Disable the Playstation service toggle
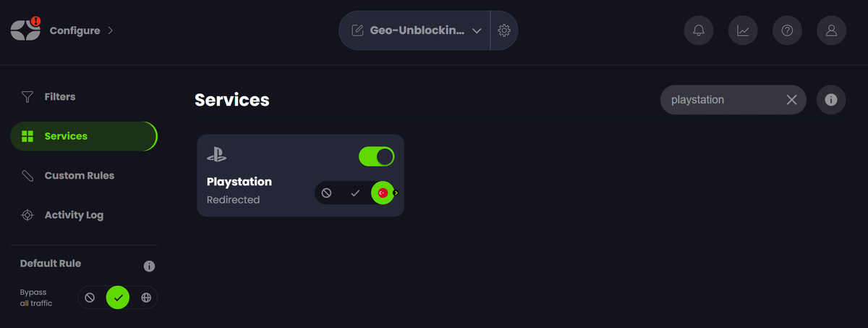 376,156
